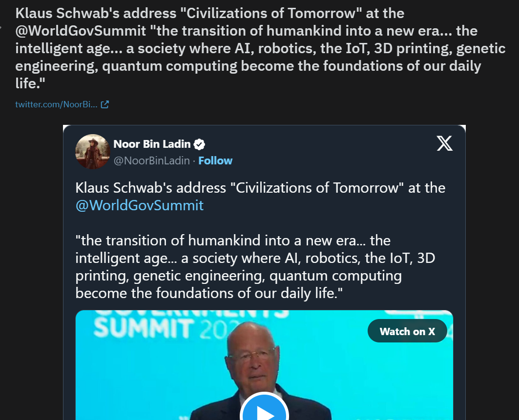Click "become the foundations" line in tweet

coord(209,293)
